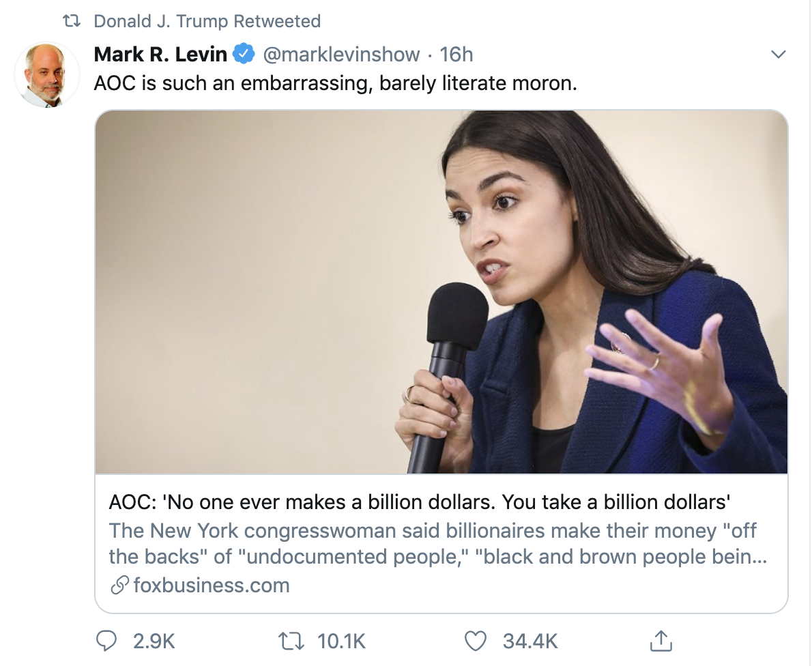Retweet using the icon beside 10.1K

pyautogui.click(x=293, y=641)
